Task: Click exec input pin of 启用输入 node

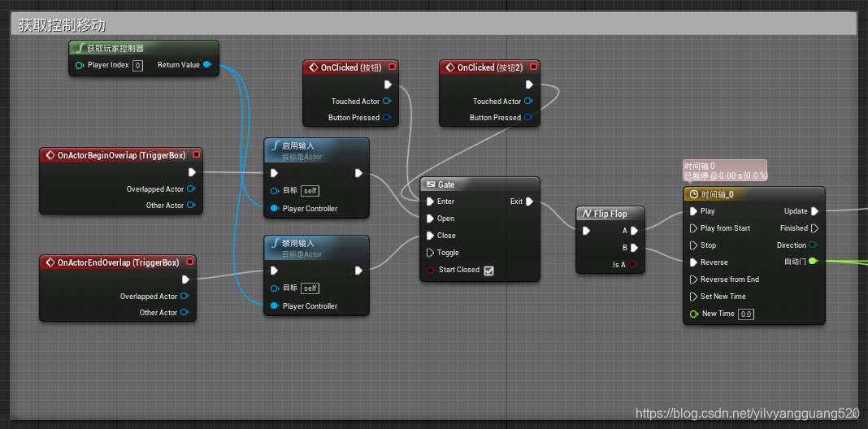Action: point(275,173)
